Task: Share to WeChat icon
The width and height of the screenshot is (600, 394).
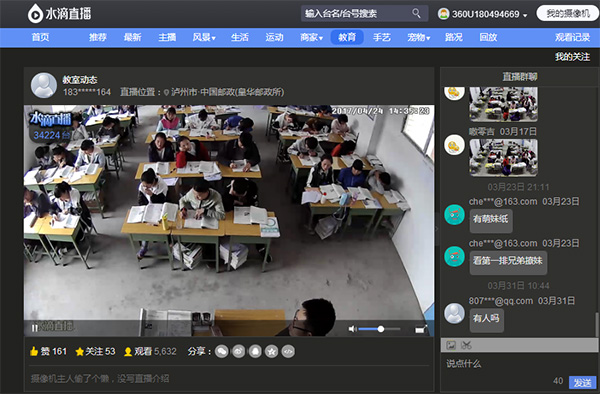Action: point(222,352)
